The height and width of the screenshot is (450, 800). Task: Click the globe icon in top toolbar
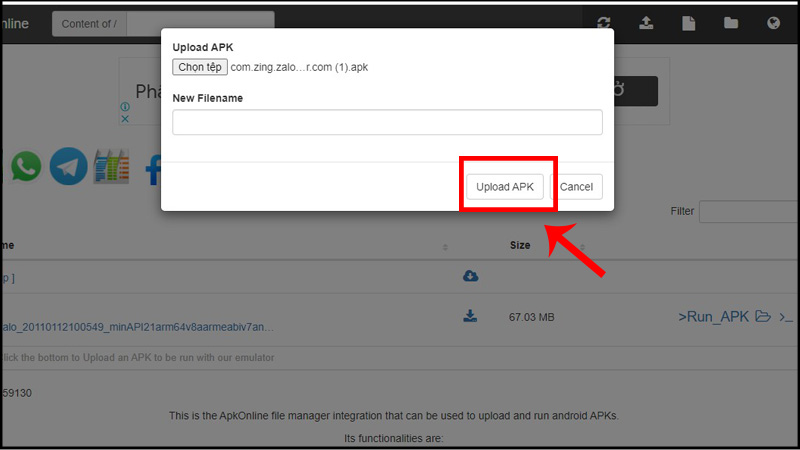773,23
